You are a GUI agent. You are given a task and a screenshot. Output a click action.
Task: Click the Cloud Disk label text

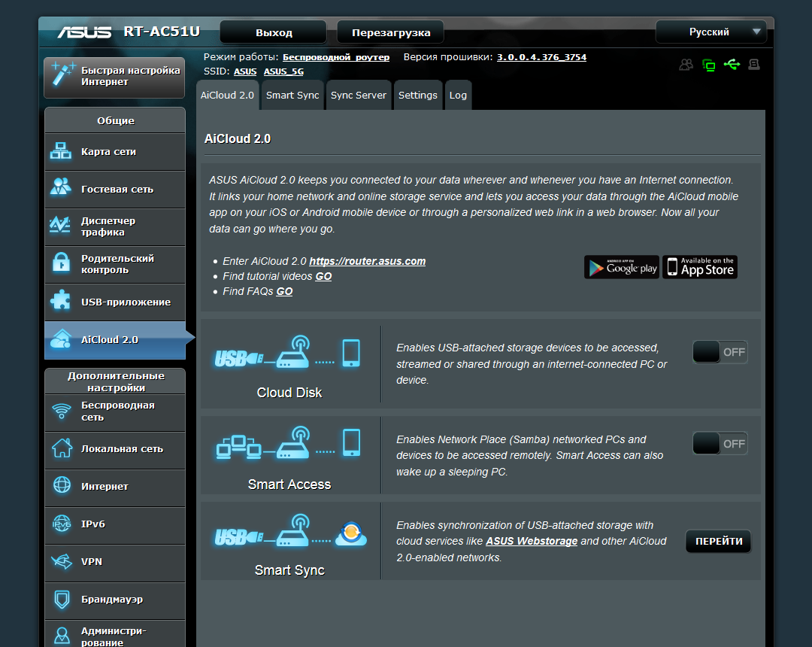tap(289, 393)
